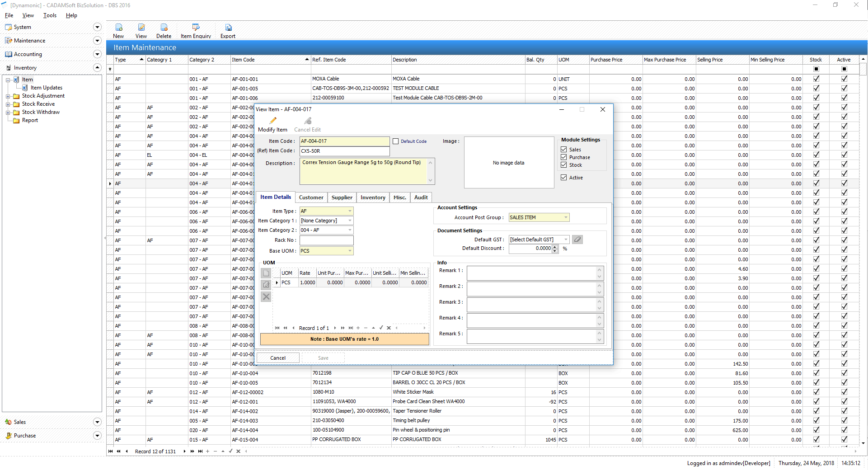Click the Rack No input field

pyautogui.click(x=326, y=240)
